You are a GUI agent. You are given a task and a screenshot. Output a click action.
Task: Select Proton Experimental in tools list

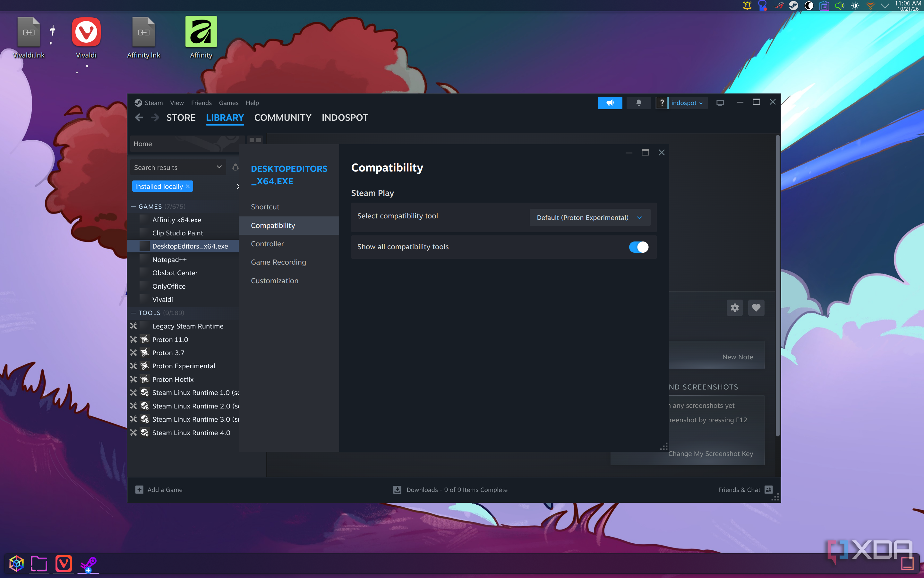[183, 366]
